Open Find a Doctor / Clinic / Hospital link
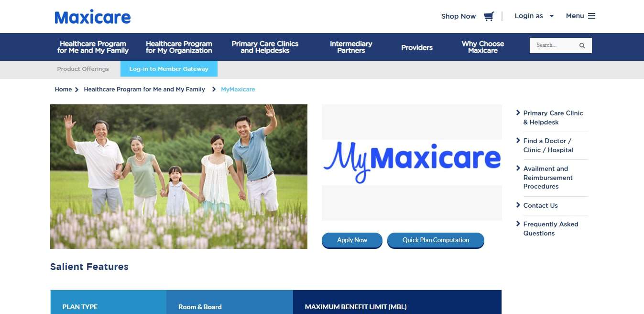The height and width of the screenshot is (314, 644). click(548, 146)
